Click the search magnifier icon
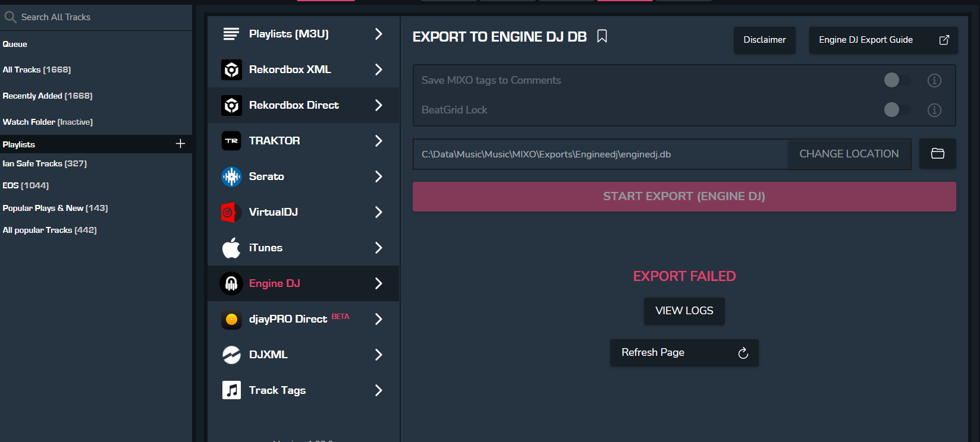The width and height of the screenshot is (980, 442). [x=10, y=17]
